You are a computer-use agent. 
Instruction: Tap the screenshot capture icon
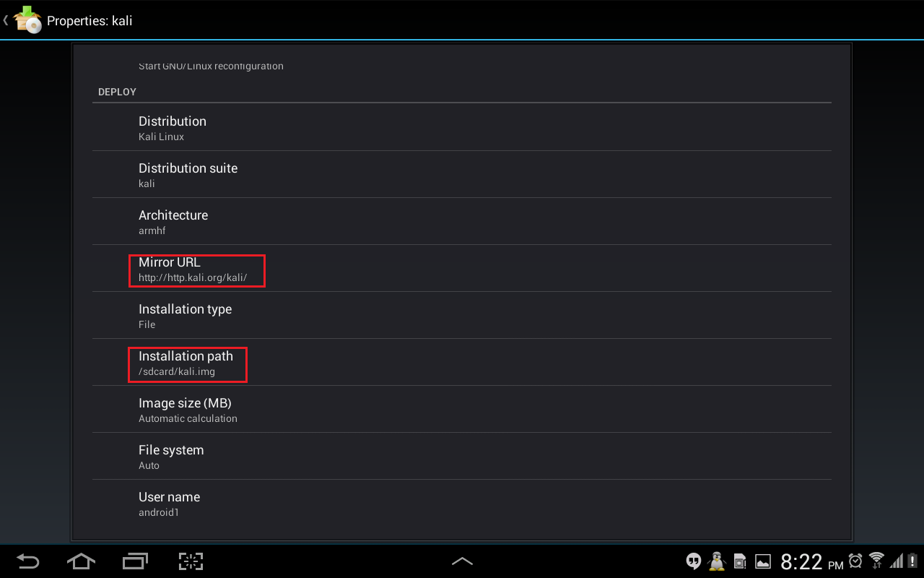(x=191, y=561)
